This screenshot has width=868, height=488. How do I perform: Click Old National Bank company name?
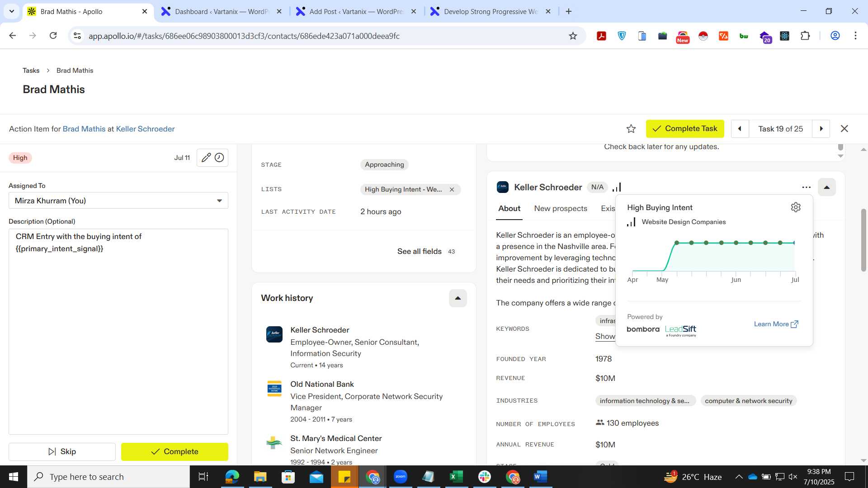coord(322,385)
